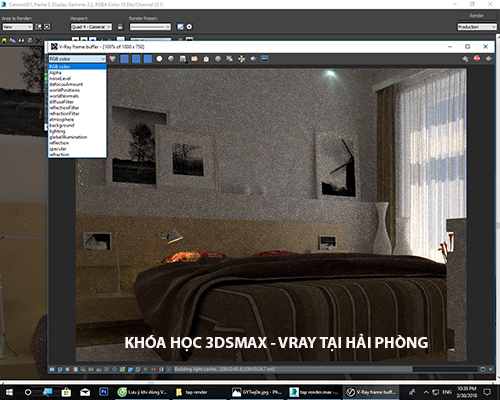Click first icon on VFB bottom toolbar
The width and height of the screenshot is (500, 400).
click(x=52, y=369)
